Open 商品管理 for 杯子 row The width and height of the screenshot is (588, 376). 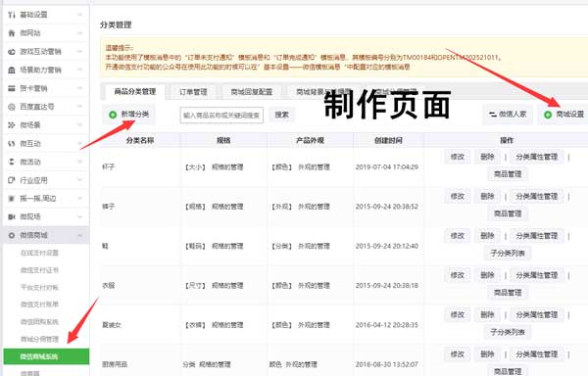pos(508,174)
